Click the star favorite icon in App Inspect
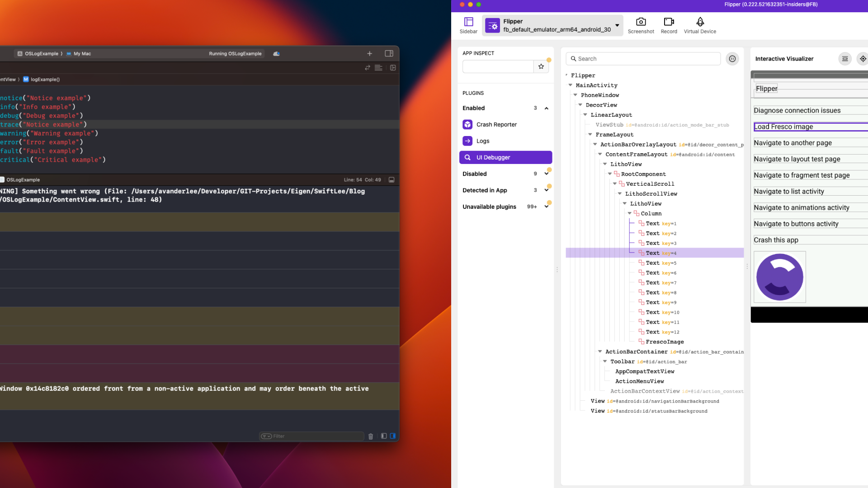868x488 pixels. click(541, 66)
